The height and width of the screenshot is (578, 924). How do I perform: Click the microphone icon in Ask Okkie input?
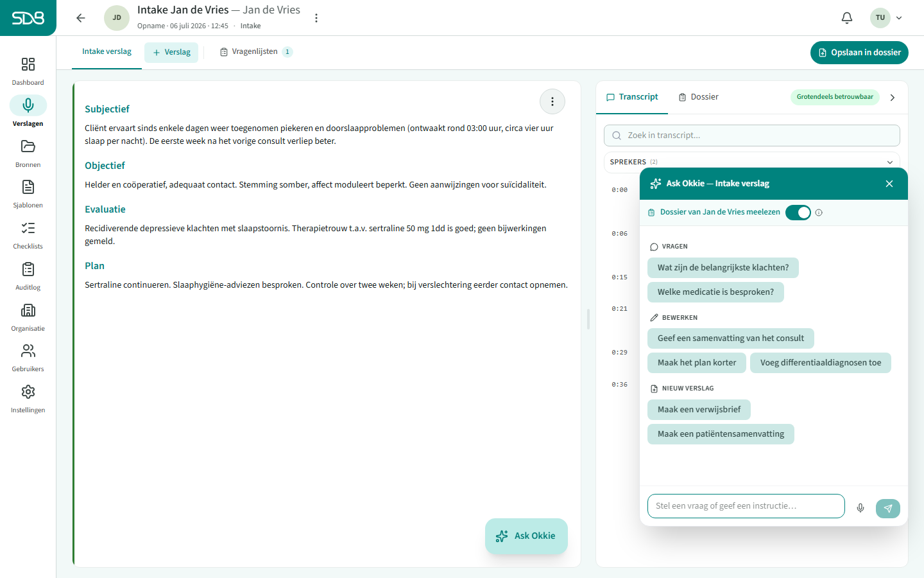[860, 508]
